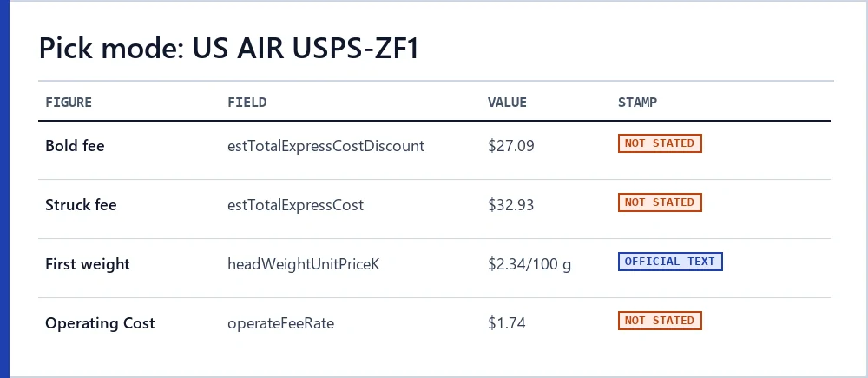Click the OFFICIAL TEXT stamp badge
The width and height of the screenshot is (868, 378).
pyautogui.click(x=670, y=262)
